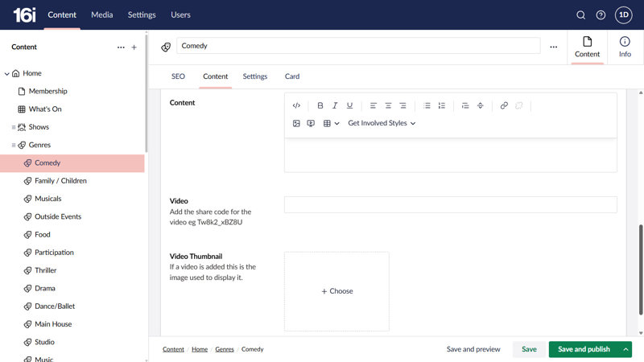Click the Save button
644x362 pixels.
[529, 349]
